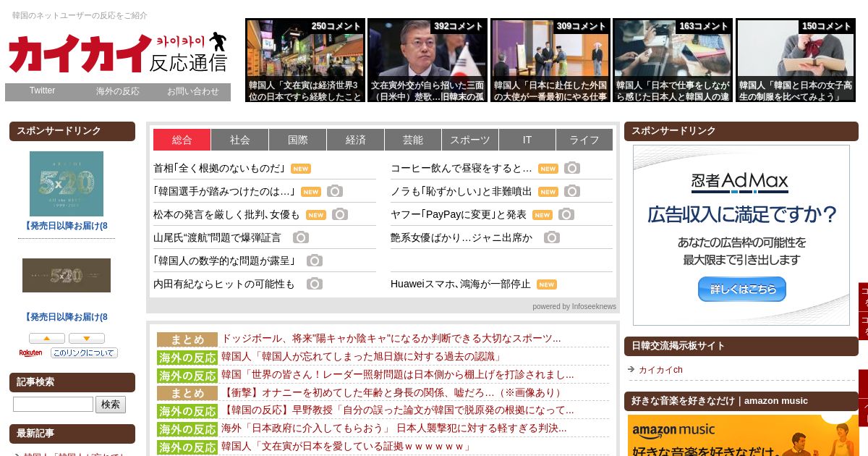Switch to the 国際 news tab
Viewport: 868px width, 456px height.
(297, 140)
